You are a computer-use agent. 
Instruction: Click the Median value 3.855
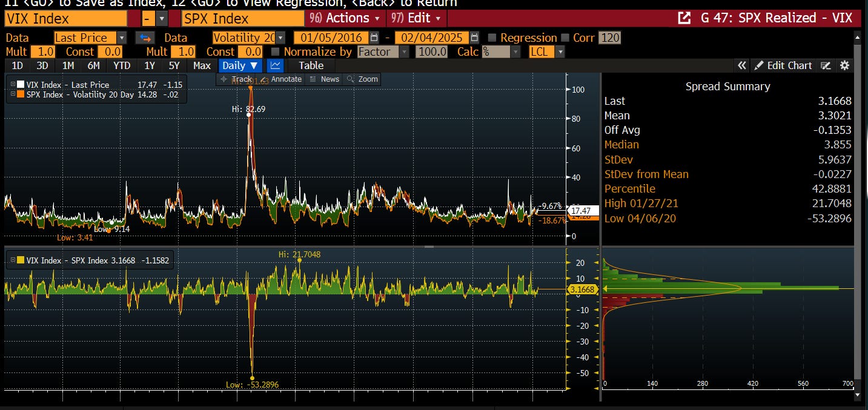click(837, 145)
